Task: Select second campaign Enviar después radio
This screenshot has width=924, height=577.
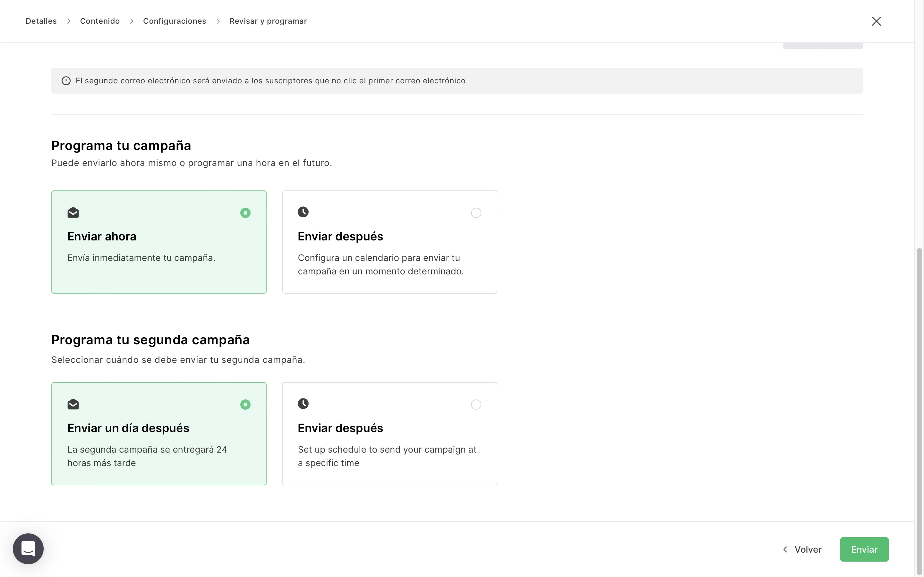Action: (476, 405)
